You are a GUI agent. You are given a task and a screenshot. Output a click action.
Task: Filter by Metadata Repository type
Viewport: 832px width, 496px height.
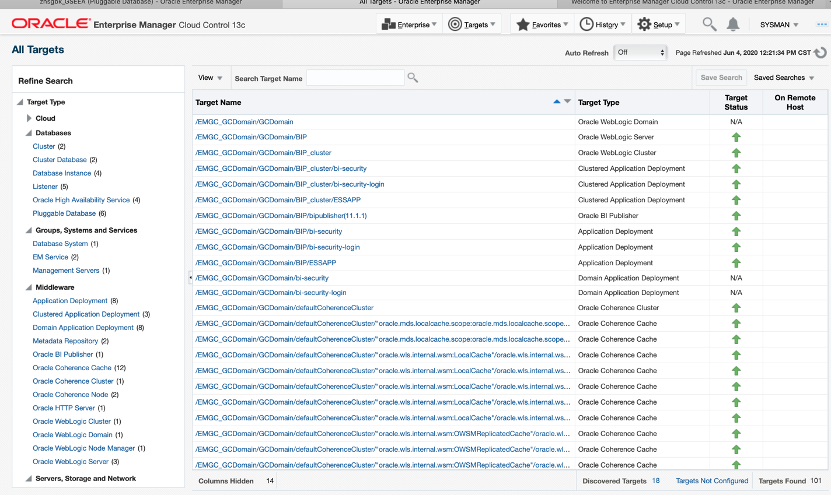point(65,341)
